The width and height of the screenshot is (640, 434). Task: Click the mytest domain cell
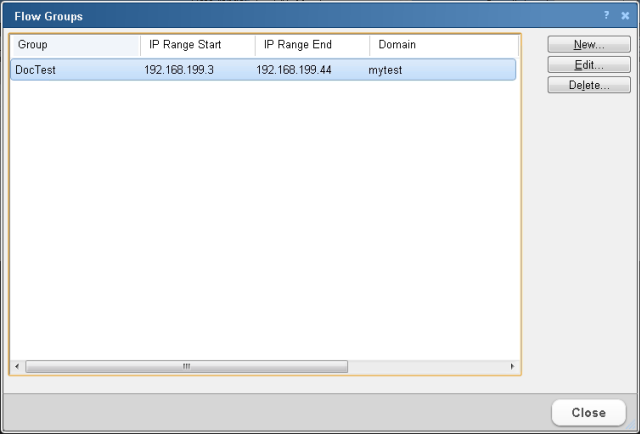385,69
